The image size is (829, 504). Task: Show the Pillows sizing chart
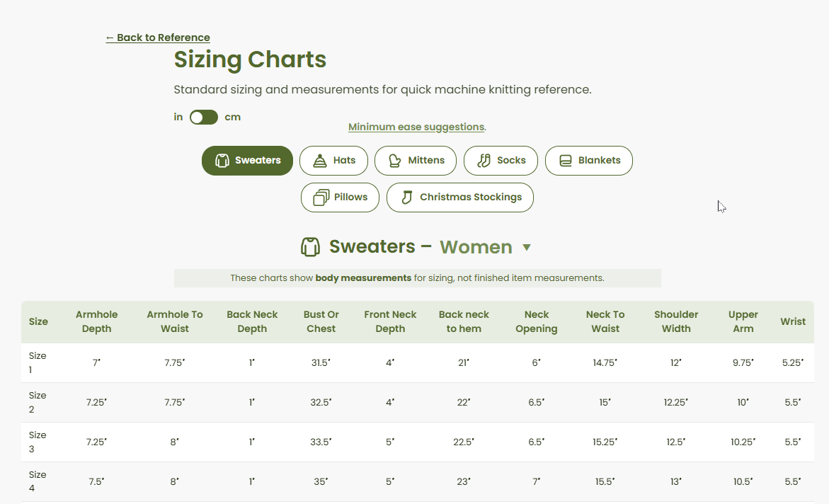click(340, 197)
